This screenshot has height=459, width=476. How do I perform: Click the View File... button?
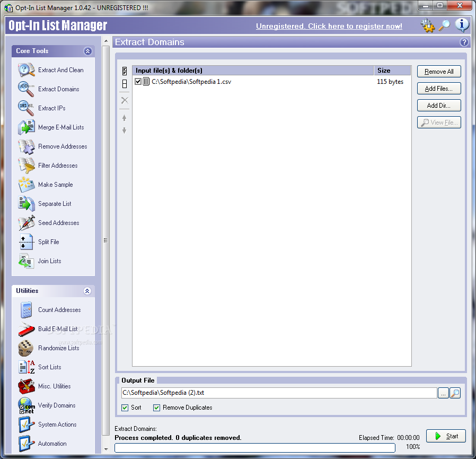[439, 123]
